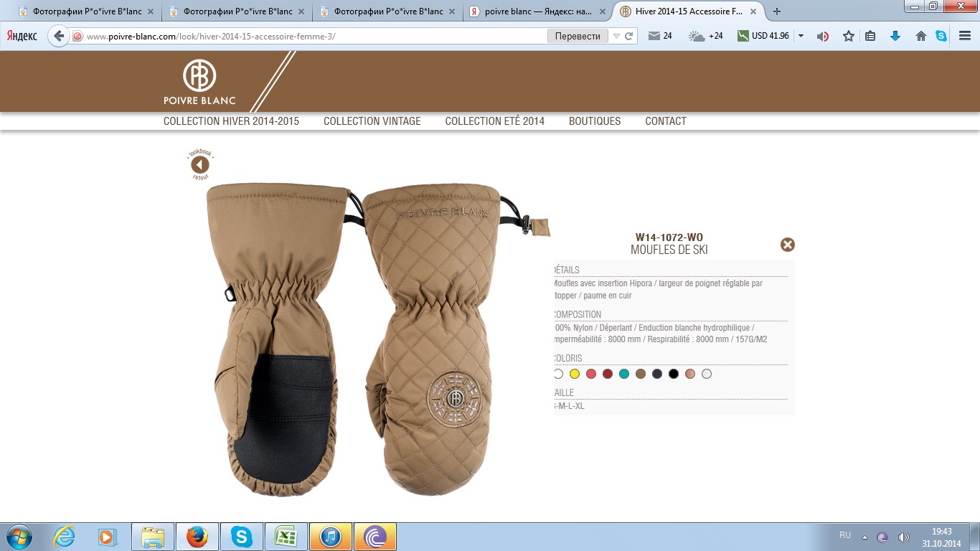Click the 'COLORIS' section heading
The height and width of the screenshot is (551, 980).
(x=568, y=358)
